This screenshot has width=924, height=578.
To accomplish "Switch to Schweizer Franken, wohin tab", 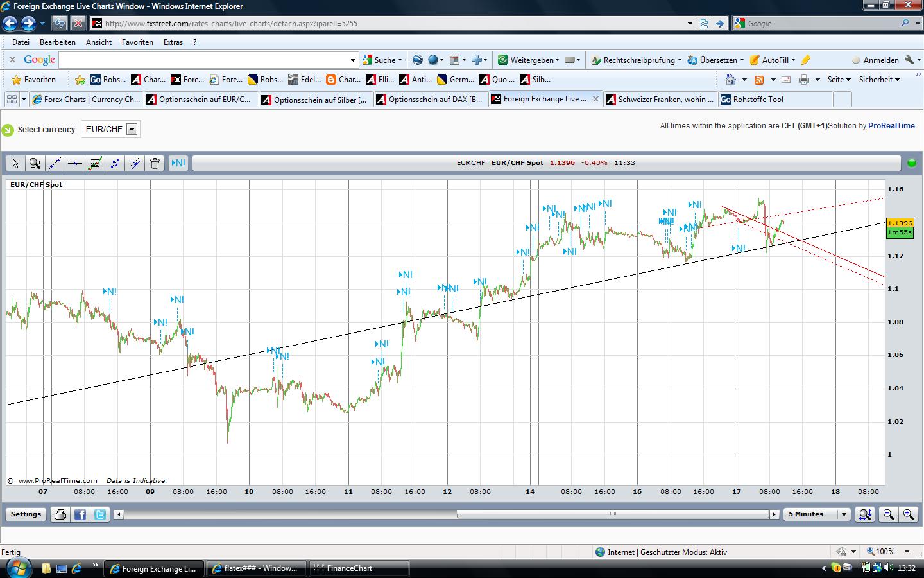I will [x=660, y=100].
